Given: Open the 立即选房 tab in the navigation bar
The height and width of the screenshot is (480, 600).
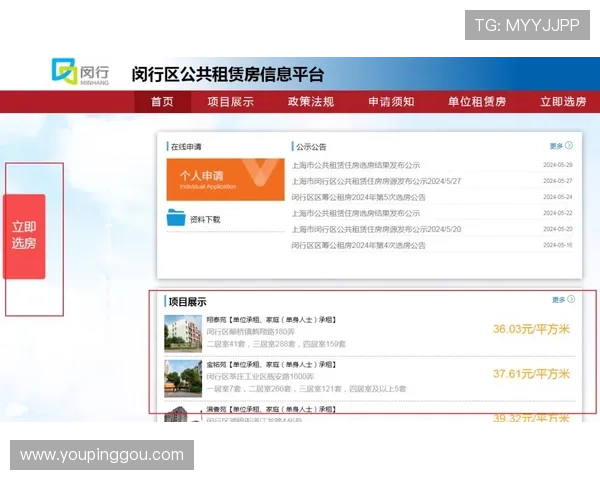Looking at the screenshot, I should [563, 102].
